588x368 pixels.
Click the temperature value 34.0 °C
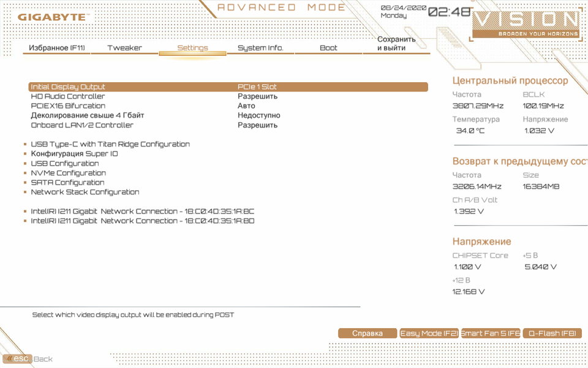coord(470,131)
